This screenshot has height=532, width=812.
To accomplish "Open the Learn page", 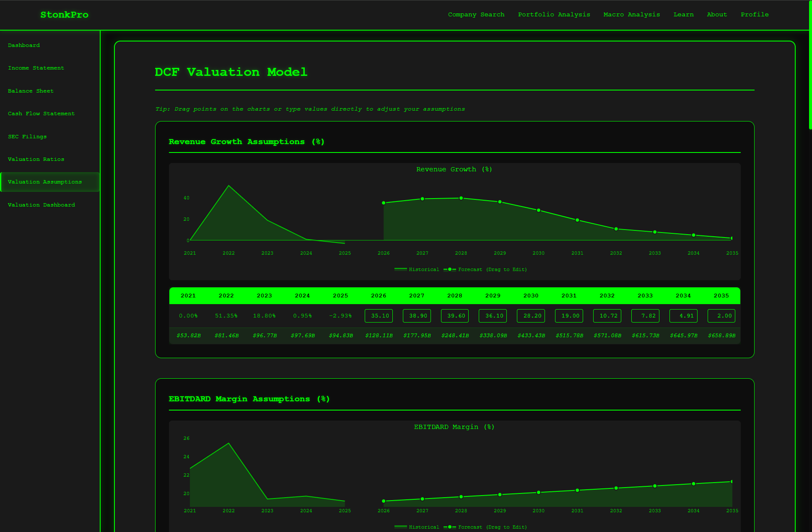I will click(x=683, y=15).
